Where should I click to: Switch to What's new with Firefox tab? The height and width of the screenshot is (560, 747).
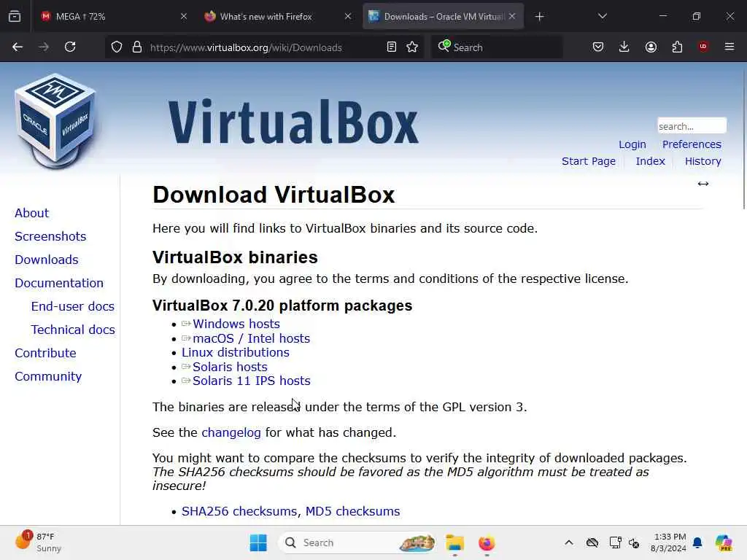(276, 17)
